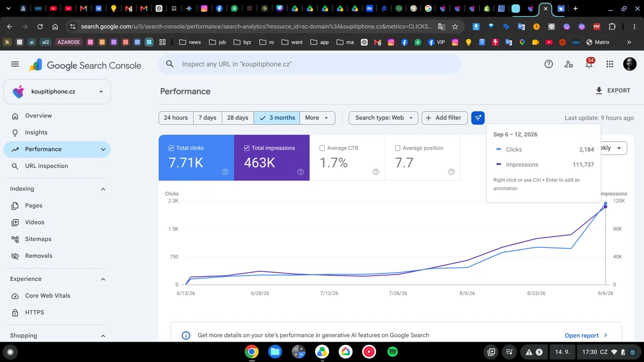Open the main hamburger menu

point(15,64)
